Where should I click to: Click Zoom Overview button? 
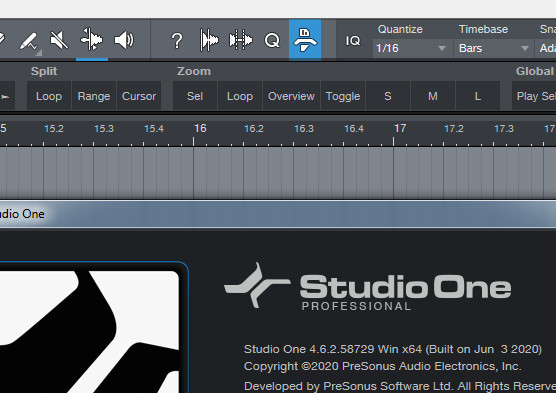[291, 96]
